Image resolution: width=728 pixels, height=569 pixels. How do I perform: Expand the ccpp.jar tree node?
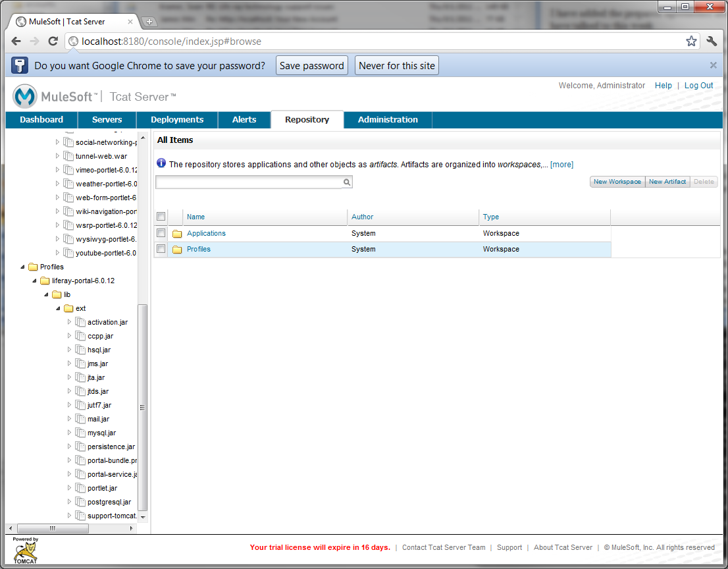click(70, 335)
